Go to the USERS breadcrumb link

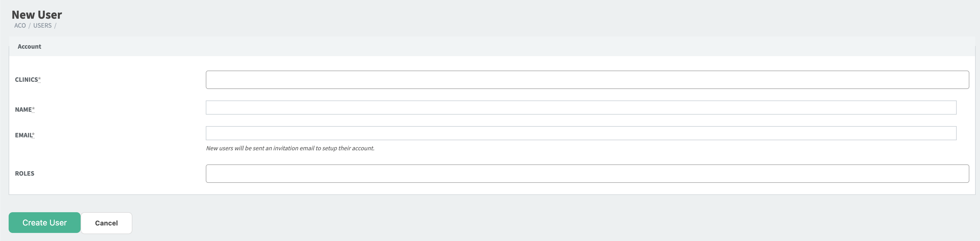pos(42,26)
